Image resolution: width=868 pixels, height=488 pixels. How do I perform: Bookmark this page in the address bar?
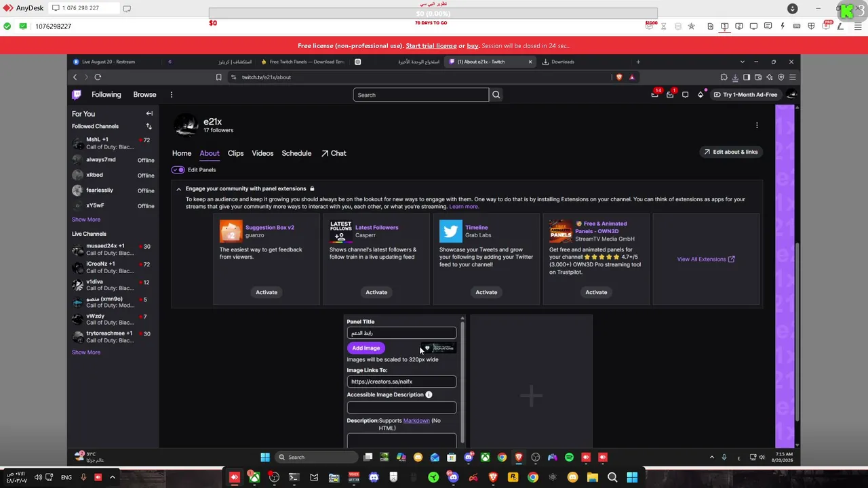pyautogui.click(x=218, y=77)
